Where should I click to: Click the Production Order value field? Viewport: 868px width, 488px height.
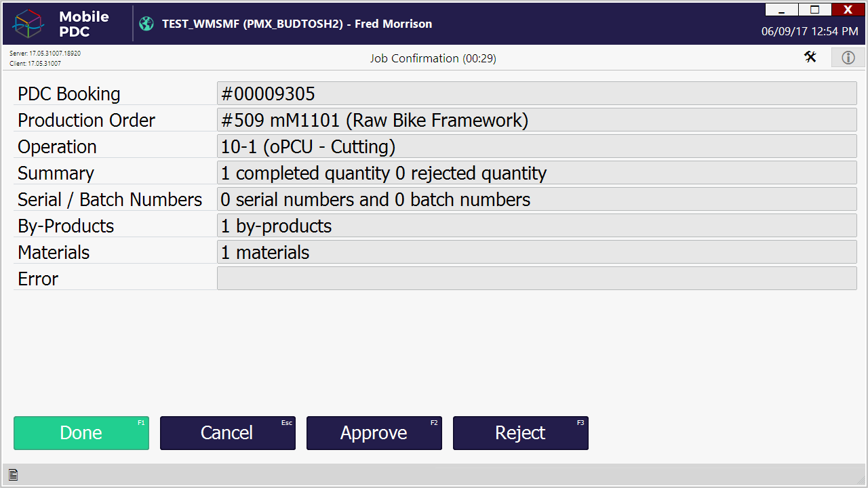[x=536, y=120]
